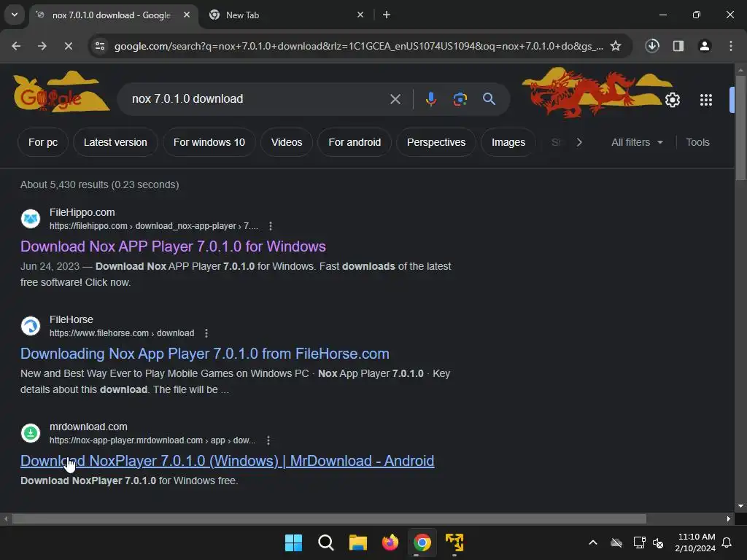747x560 pixels.
Task: View site information icon in address bar
Action: (100, 46)
